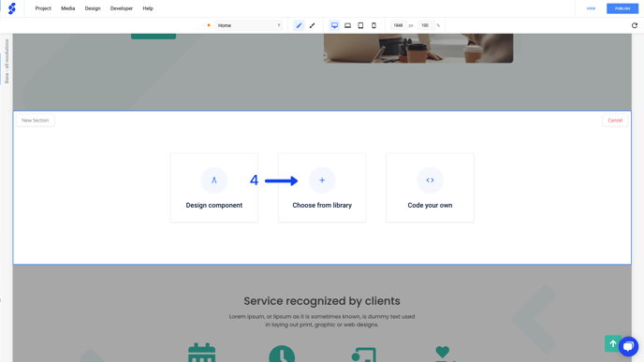This screenshot has height=362, width=644.
Task: Open the app logo home icon
Action: (x=12, y=8)
